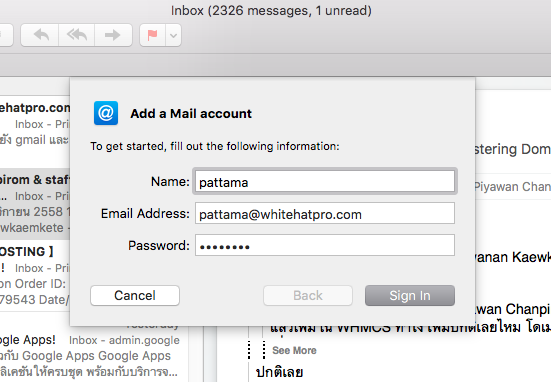
Task: Click the Sign In button
Action: (410, 296)
